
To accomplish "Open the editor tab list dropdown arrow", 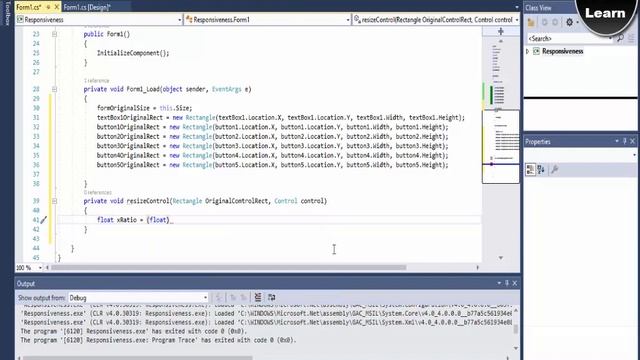I will [x=516, y=7].
